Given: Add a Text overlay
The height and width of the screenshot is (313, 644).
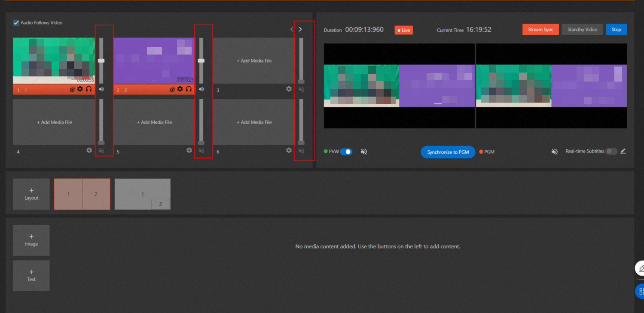Looking at the screenshot, I should pos(31,275).
